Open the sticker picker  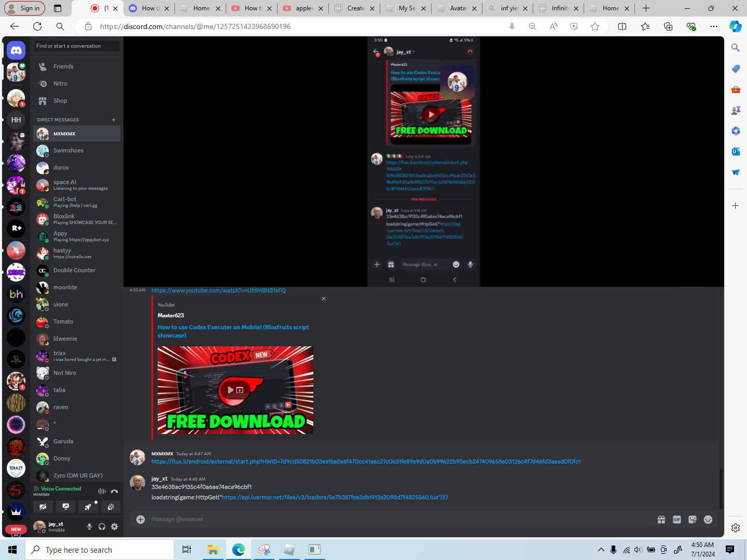point(693,520)
